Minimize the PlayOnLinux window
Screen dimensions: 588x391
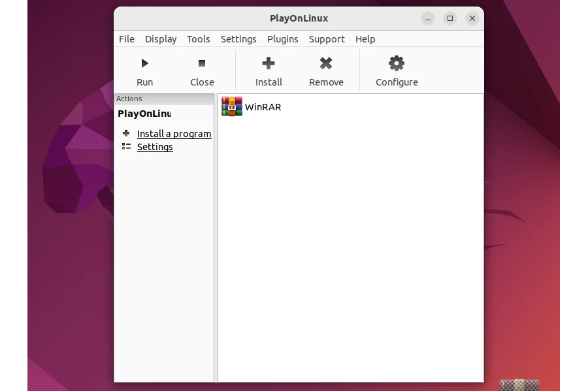(x=428, y=18)
